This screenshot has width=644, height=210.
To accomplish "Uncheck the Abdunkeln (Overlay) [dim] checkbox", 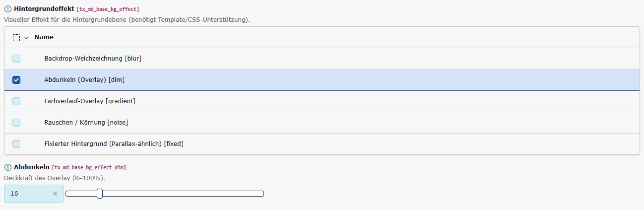I will [16, 80].
